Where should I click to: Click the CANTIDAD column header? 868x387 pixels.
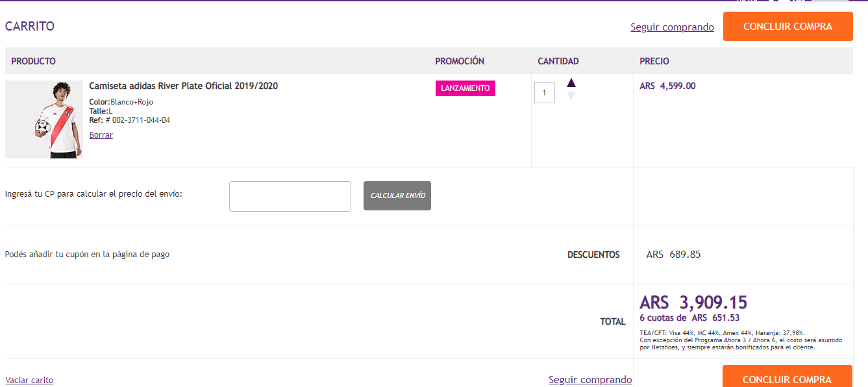[558, 61]
